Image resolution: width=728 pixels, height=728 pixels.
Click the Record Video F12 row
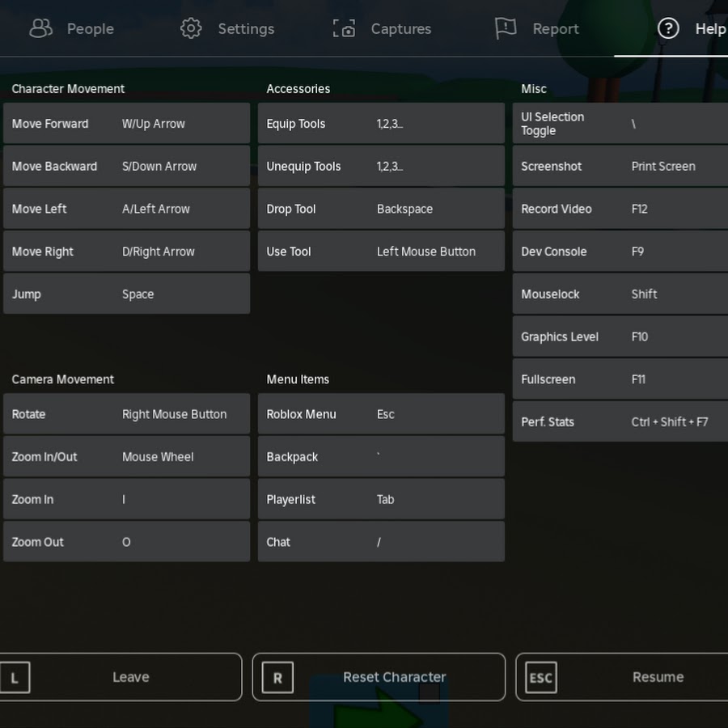point(620,209)
